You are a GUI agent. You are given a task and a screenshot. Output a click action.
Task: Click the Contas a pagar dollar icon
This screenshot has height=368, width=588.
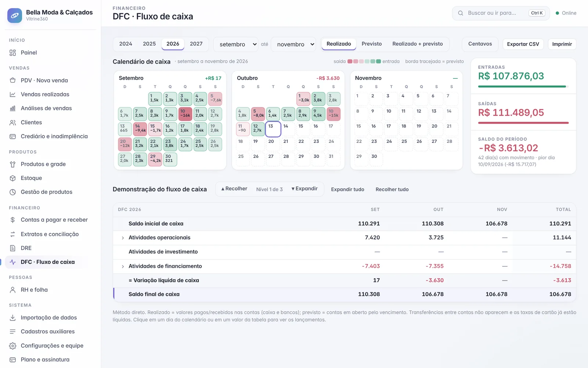coord(12,220)
